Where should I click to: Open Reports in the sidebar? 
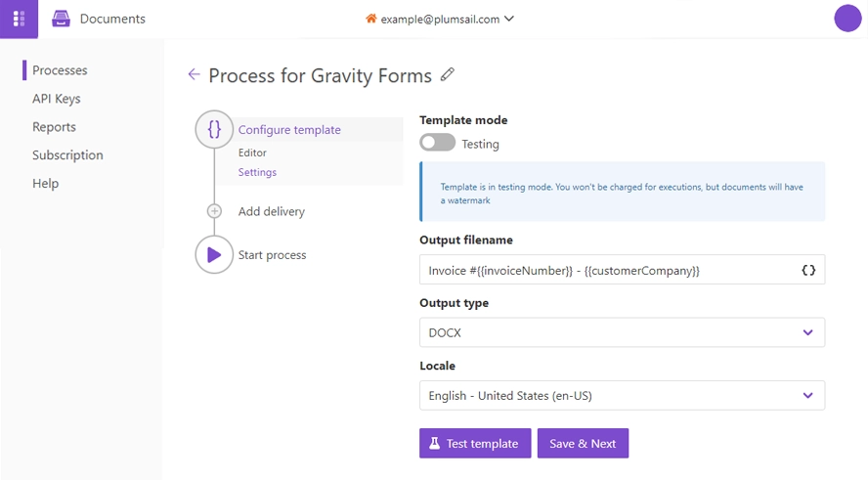[x=55, y=127]
